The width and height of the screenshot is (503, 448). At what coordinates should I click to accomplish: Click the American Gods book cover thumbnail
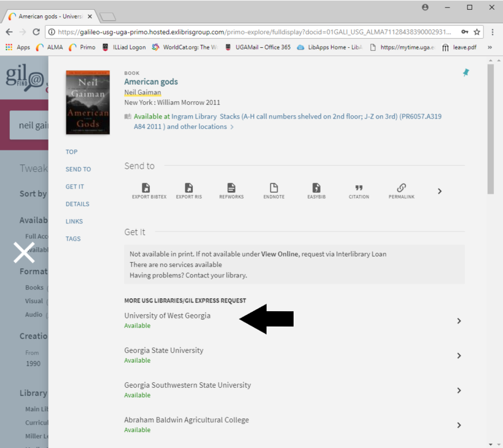tap(88, 102)
